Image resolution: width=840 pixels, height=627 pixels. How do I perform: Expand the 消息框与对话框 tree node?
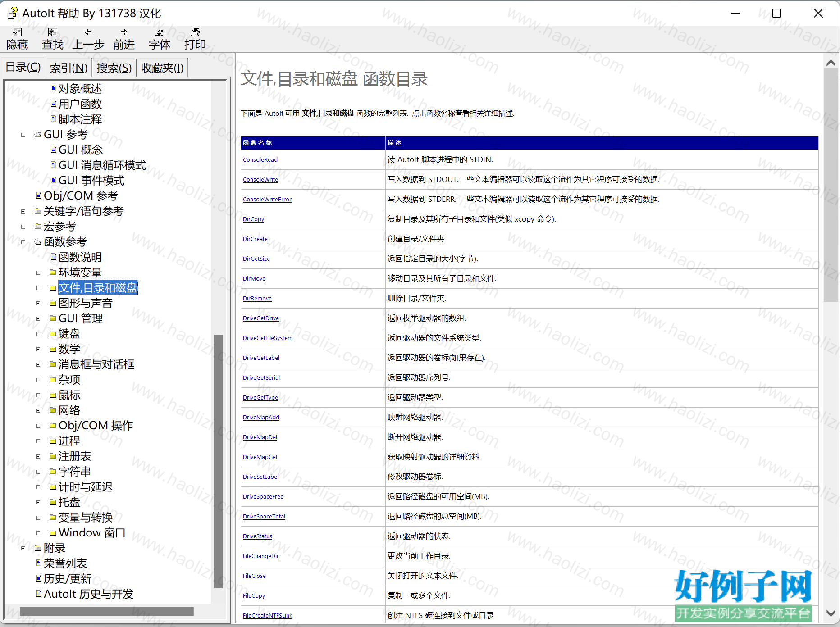point(38,364)
